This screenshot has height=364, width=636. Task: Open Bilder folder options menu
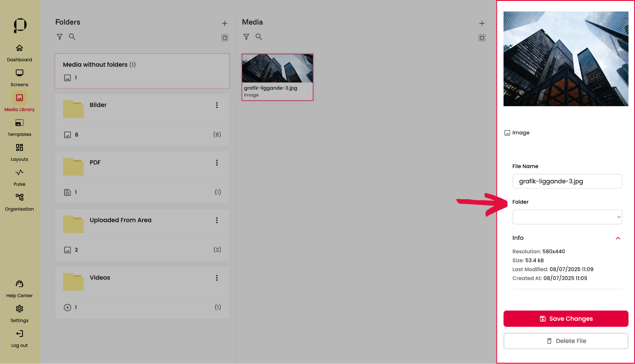217,105
